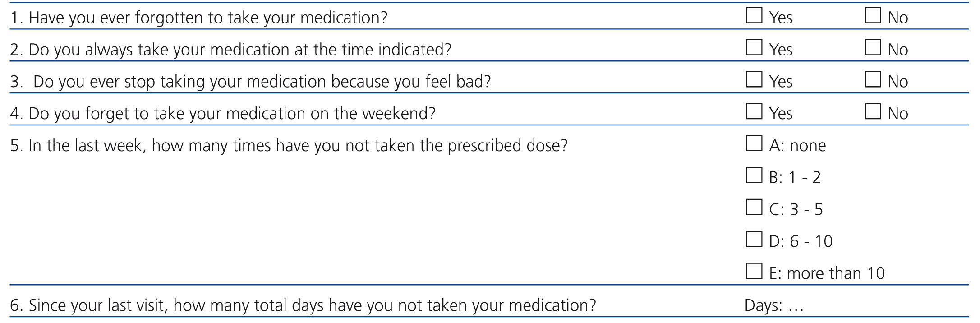The width and height of the screenshot is (980, 323).
Task: Check Yes for ever forgotten medication
Action: [x=754, y=15]
